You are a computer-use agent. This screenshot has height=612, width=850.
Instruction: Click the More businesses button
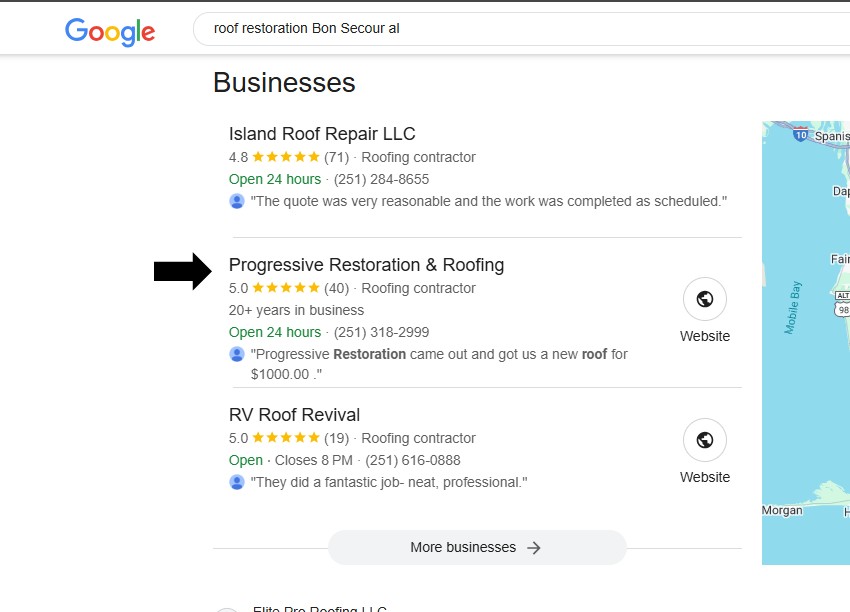tap(477, 548)
